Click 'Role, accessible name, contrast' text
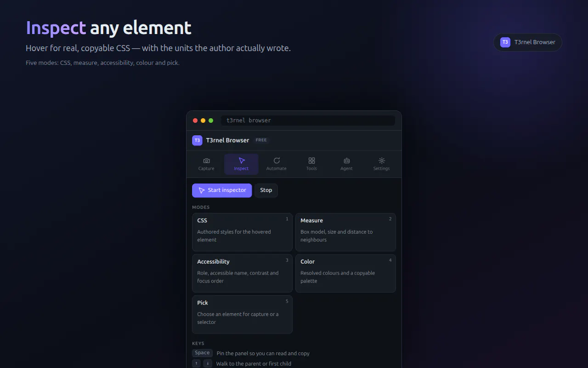The width and height of the screenshot is (588, 368). [x=238, y=277]
